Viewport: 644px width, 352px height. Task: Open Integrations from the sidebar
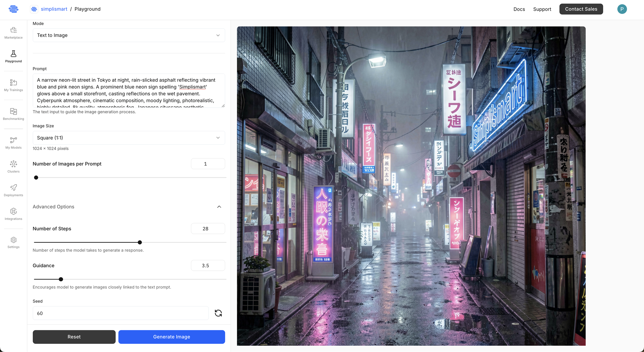click(14, 214)
